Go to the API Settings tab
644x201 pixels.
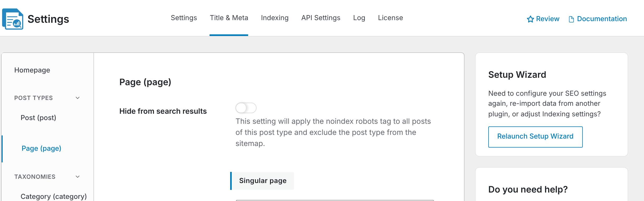point(321,18)
